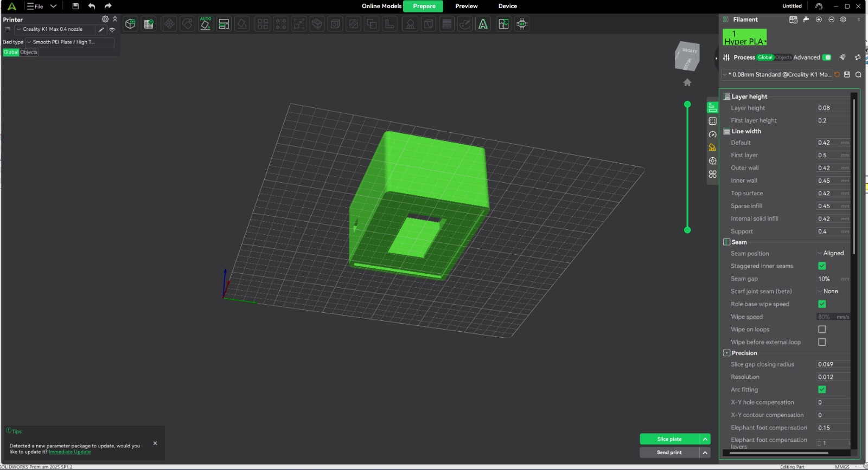Edit printer preset with pencil icon

pyautogui.click(x=101, y=30)
